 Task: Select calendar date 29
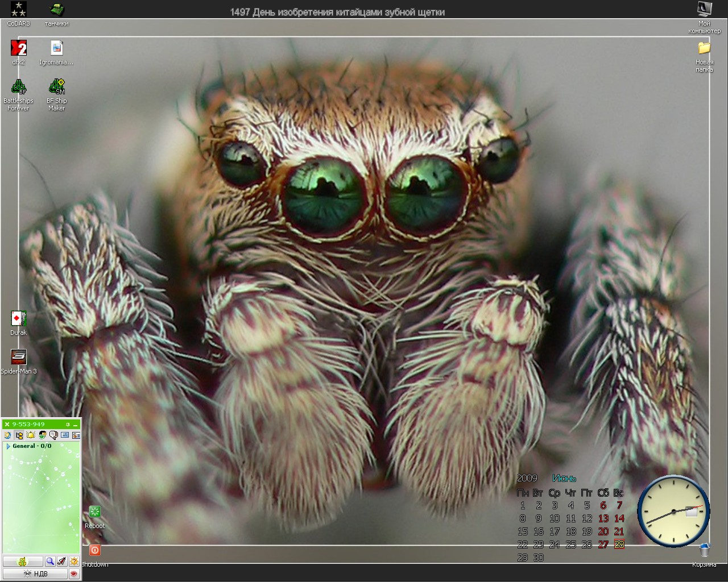point(523,558)
